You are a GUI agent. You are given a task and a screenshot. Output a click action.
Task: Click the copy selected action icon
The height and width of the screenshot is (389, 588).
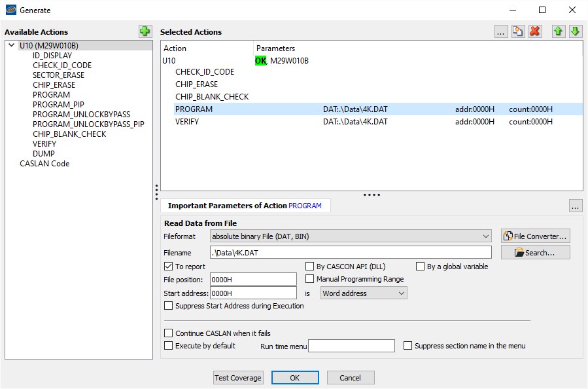click(x=518, y=31)
